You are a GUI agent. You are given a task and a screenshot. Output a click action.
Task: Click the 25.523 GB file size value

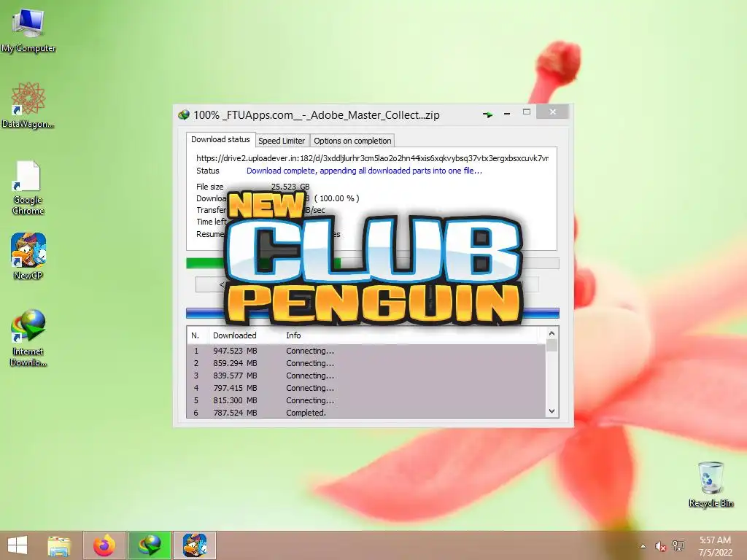click(290, 186)
